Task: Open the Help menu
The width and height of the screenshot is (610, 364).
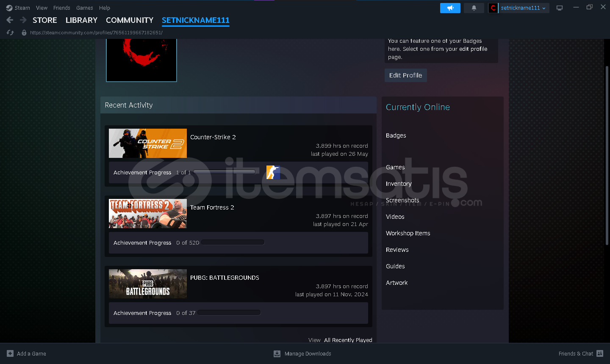Action: tap(105, 8)
